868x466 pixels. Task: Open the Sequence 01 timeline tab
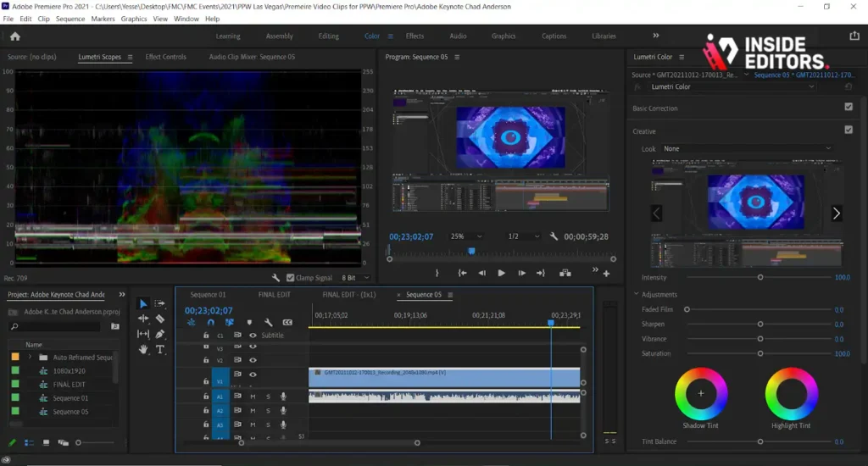tap(209, 295)
